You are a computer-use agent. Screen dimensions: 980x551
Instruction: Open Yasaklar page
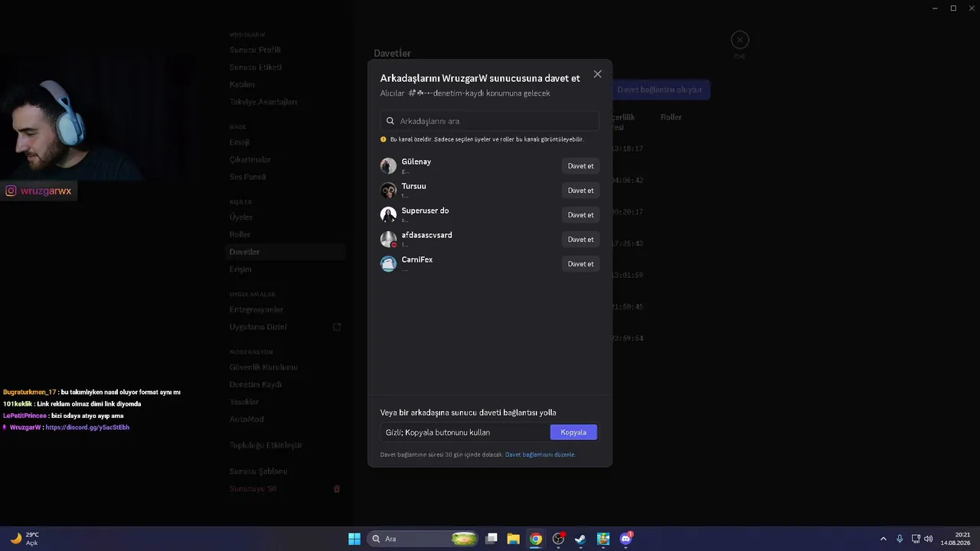pos(244,402)
